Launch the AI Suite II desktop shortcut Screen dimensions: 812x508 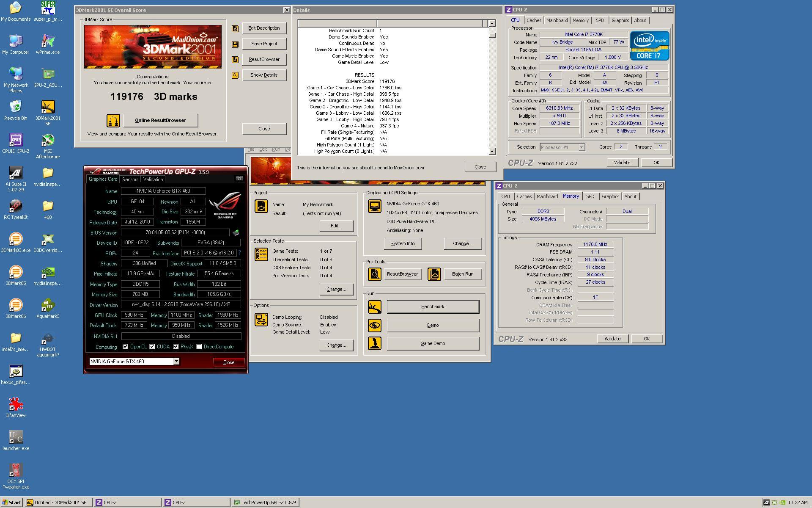tap(16, 179)
